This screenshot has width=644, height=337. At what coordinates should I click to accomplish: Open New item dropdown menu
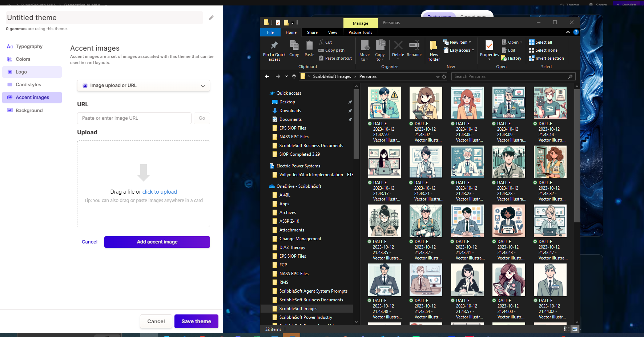(x=457, y=42)
